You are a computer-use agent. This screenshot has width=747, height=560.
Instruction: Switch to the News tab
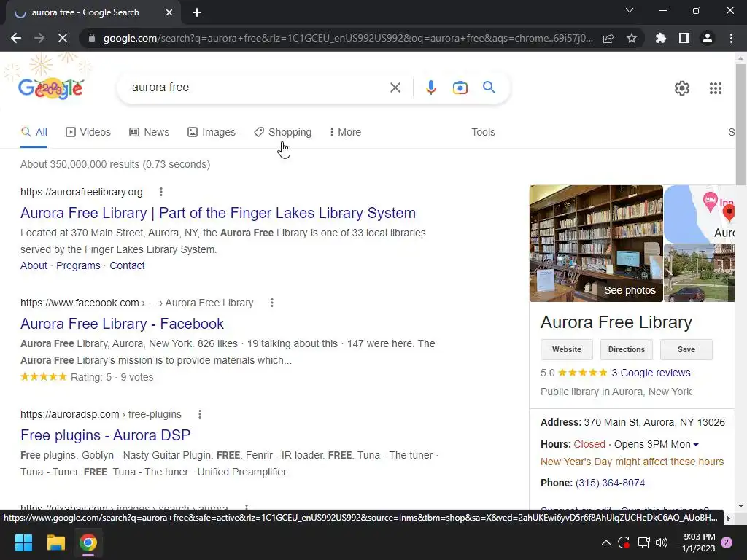[x=149, y=132]
